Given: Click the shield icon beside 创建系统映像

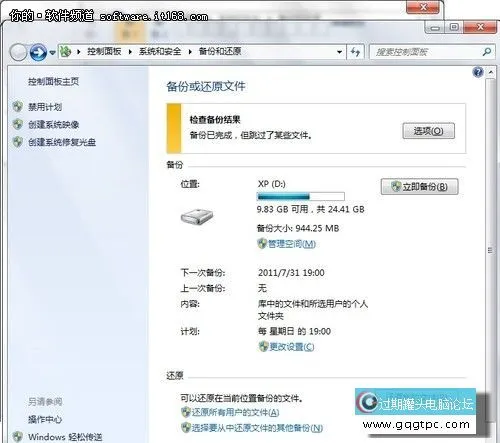Looking at the screenshot, I should point(18,124).
